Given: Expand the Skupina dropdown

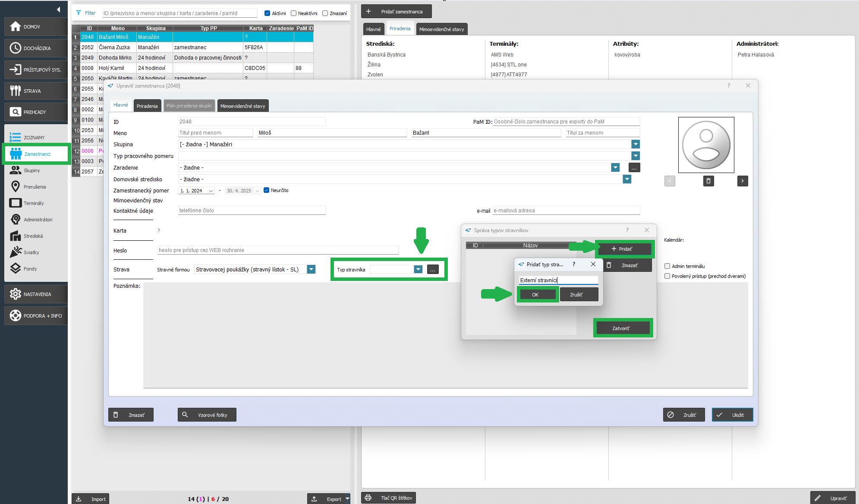Looking at the screenshot, I should pyautogui.click(x=635, y=144).
